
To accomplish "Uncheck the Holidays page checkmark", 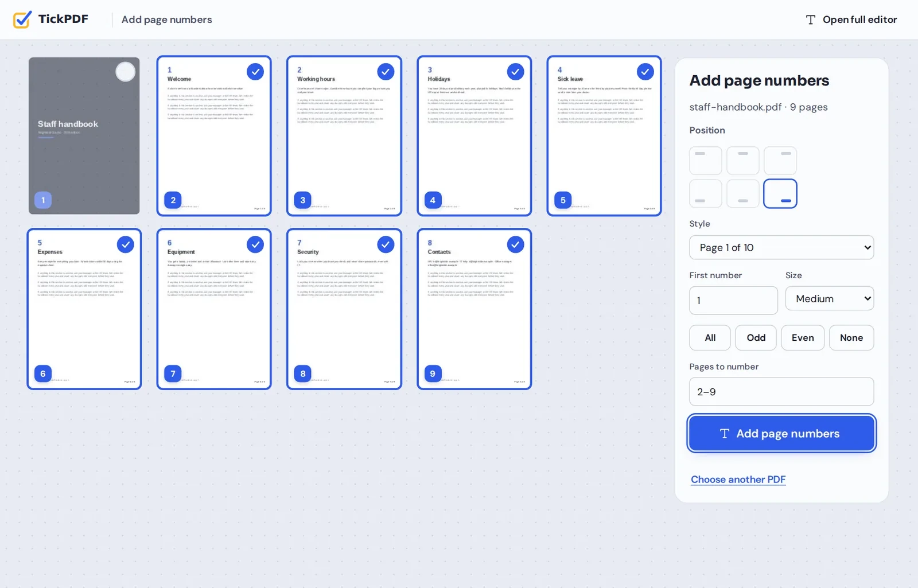I will [515, 72].
